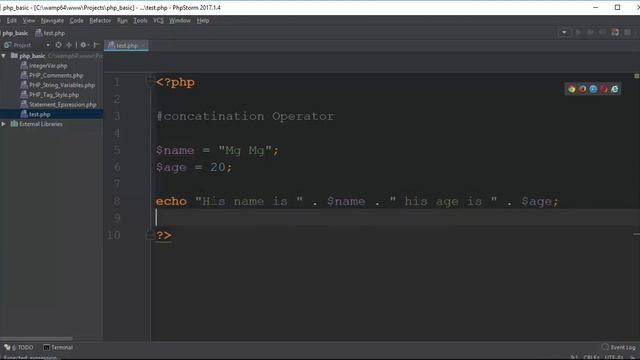640x360 pixels.
Task: Click the #concatenation Operator comment
Action: [x=245, y=116]
